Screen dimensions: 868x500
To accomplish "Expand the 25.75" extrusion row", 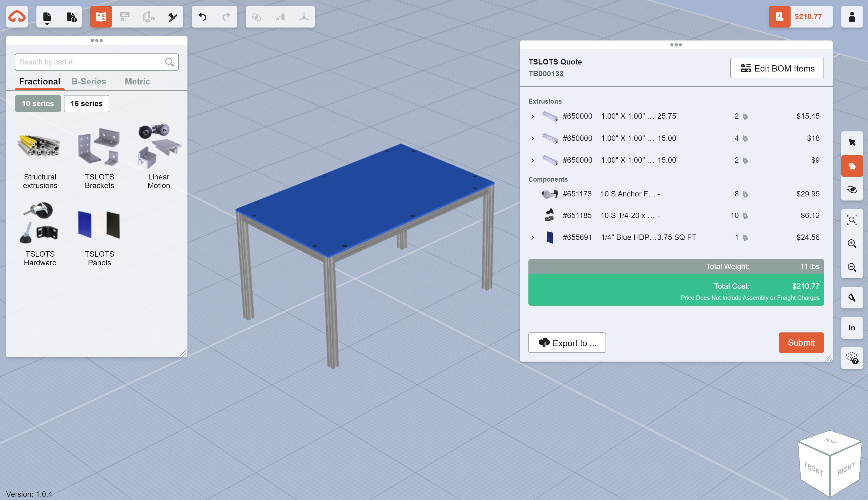I will point(532,116).
